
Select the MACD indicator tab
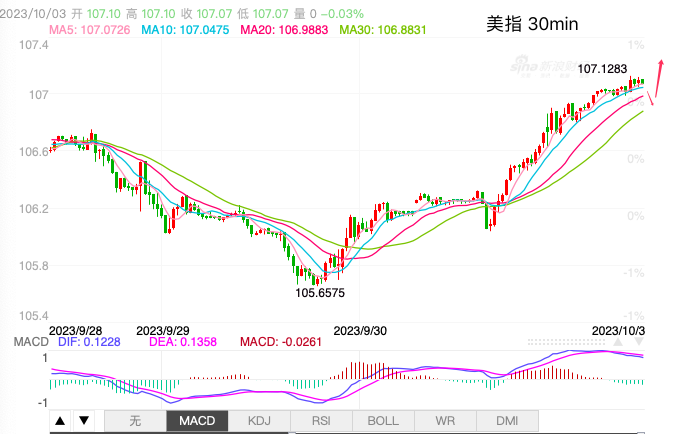(197, 421)
